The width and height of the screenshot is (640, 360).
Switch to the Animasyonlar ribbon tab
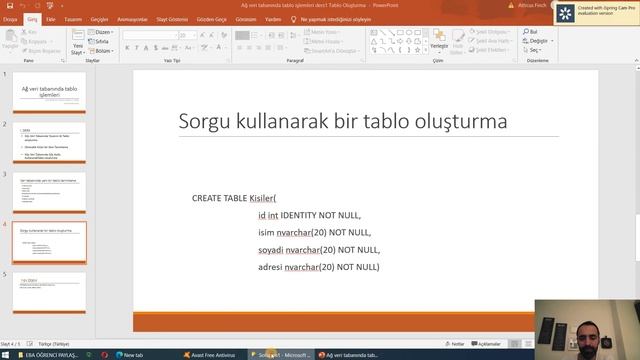pos(132,19)
